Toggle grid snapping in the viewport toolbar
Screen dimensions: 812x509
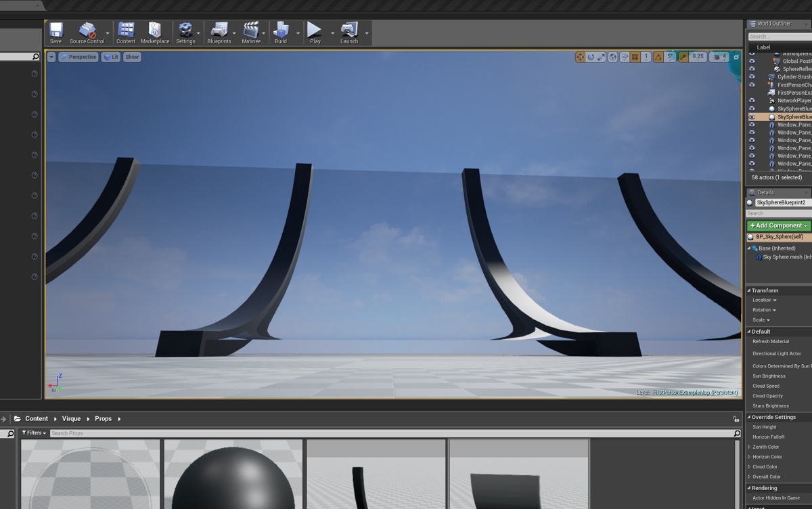click(635, 57)
